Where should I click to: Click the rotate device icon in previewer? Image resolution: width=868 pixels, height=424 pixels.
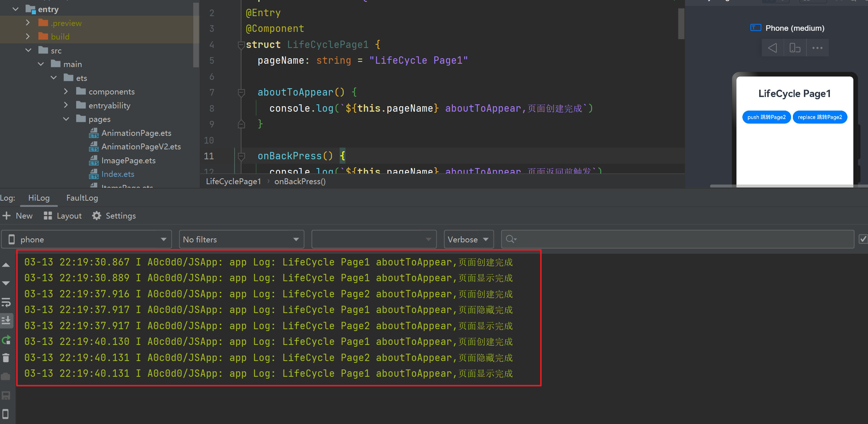[795, 48]
